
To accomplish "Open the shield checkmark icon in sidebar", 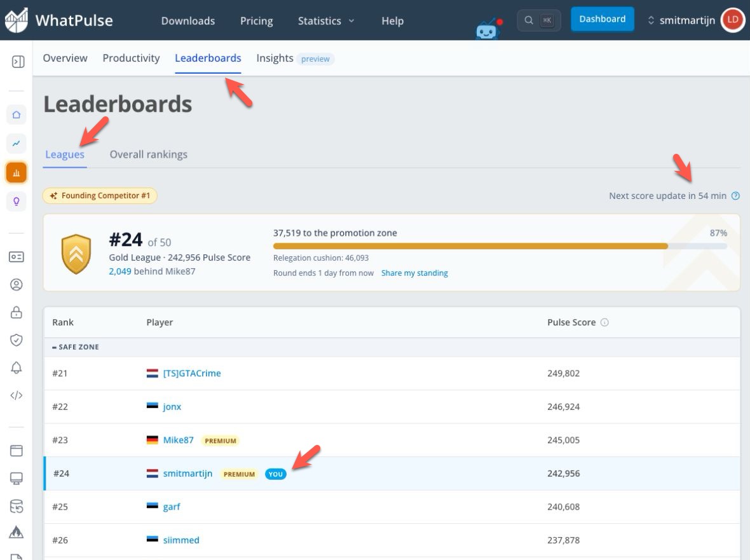I will coord(17,340).
